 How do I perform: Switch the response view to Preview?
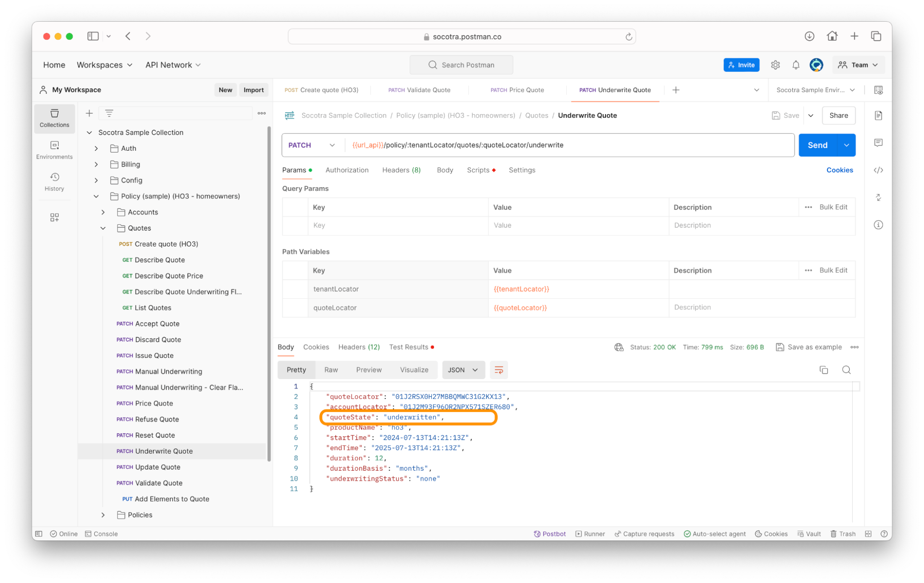368,370
